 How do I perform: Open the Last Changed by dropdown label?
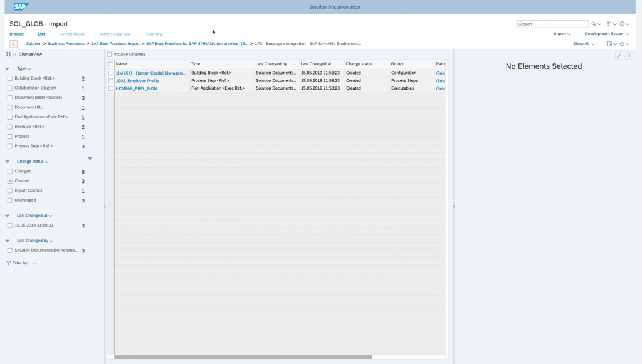pyautogui.click(x=35, y=241)
